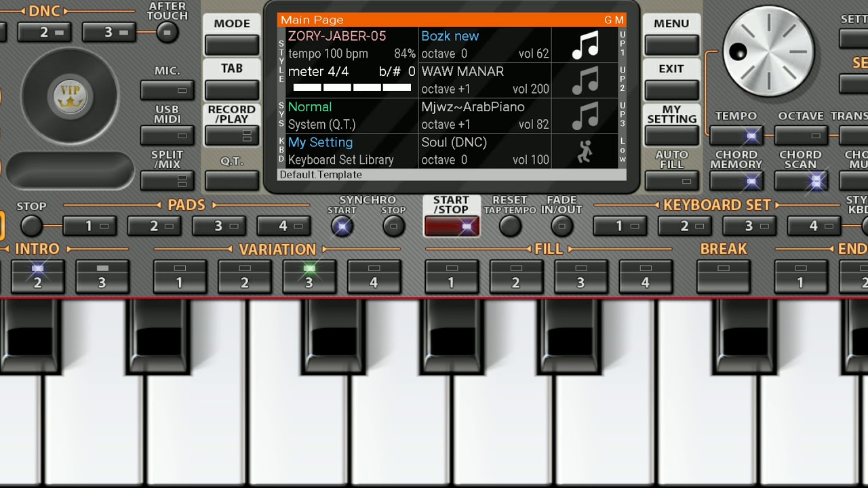The width and height of the screenshot is (868, 488).
Task: Click the TAB button
Action: pyautogui.click(x=232, y=89)
